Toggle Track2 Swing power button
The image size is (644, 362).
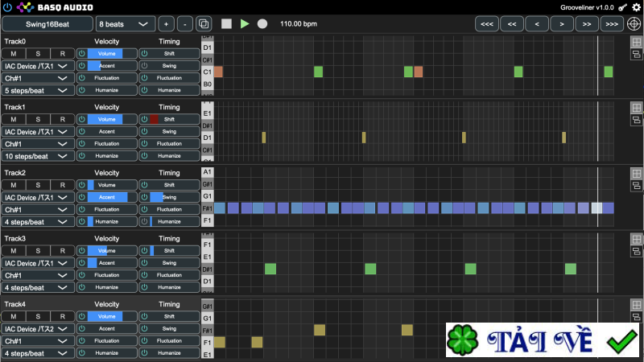coord(144,197)
